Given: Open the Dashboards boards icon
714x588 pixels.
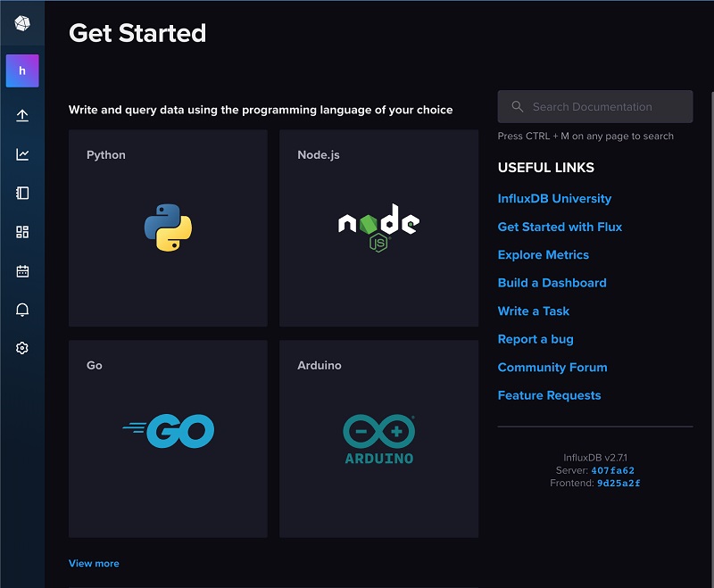Looking at the screenshot, I should click(x=21, y=232).
